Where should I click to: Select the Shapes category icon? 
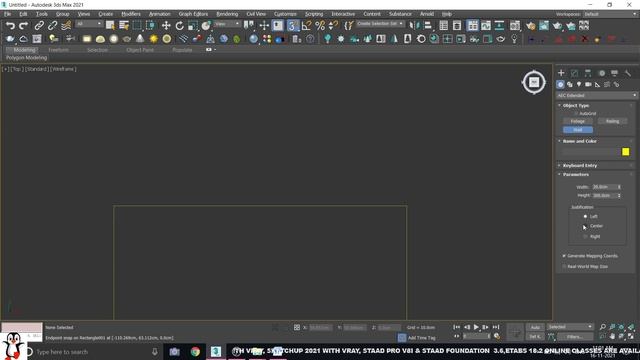pyautogui.click(x=570, y=84)
